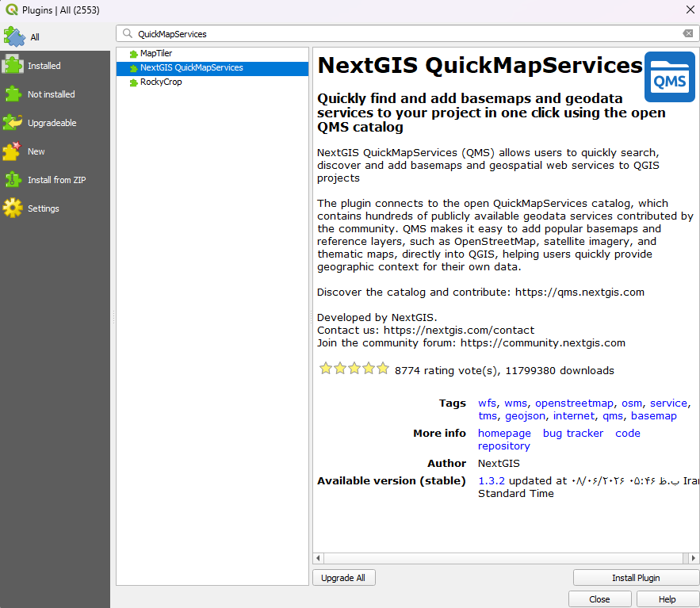Click the All plugins puzzle icon
Image resolution: width=700 pixels, height=608 pixels.
[x=13, y=37]
